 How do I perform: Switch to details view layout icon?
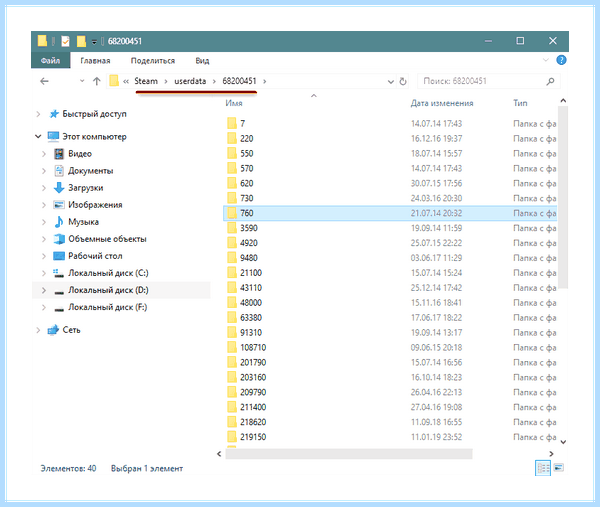click(543, 468)
